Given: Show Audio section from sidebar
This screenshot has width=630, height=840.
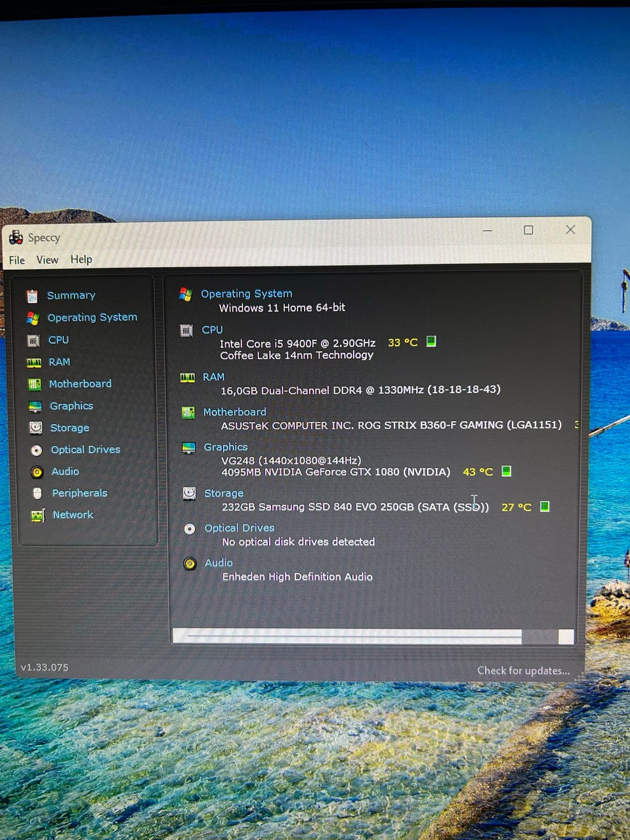Looking at the screenshot, I should 65,471.
